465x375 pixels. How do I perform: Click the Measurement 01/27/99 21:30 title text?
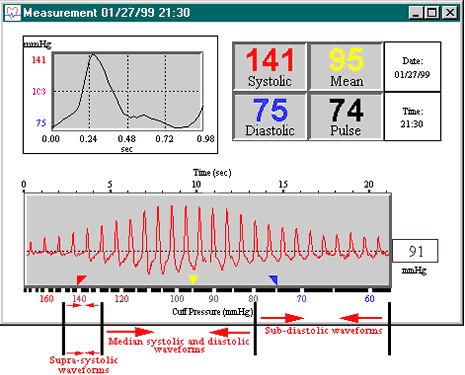pos(107,13)
